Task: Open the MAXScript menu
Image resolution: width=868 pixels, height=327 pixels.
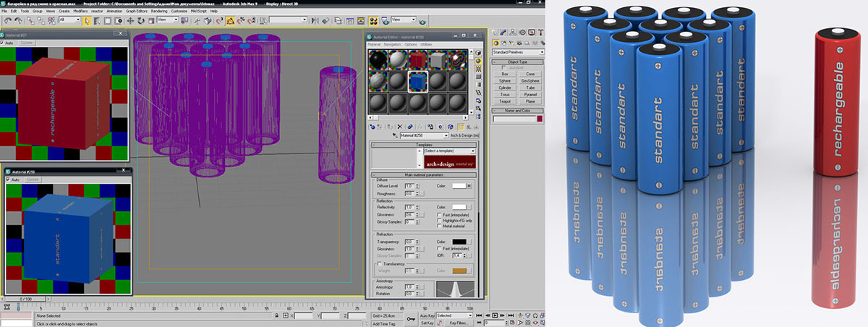Action: pos(198,11)
